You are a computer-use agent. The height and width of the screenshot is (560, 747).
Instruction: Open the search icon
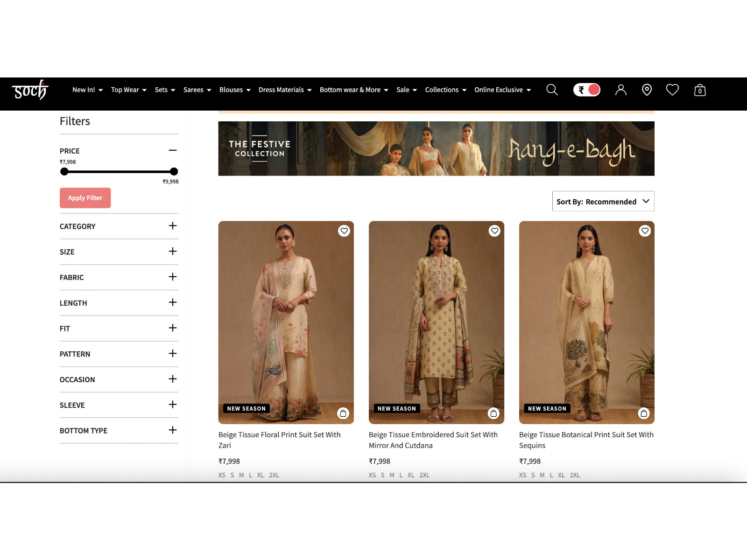point(552,90)
